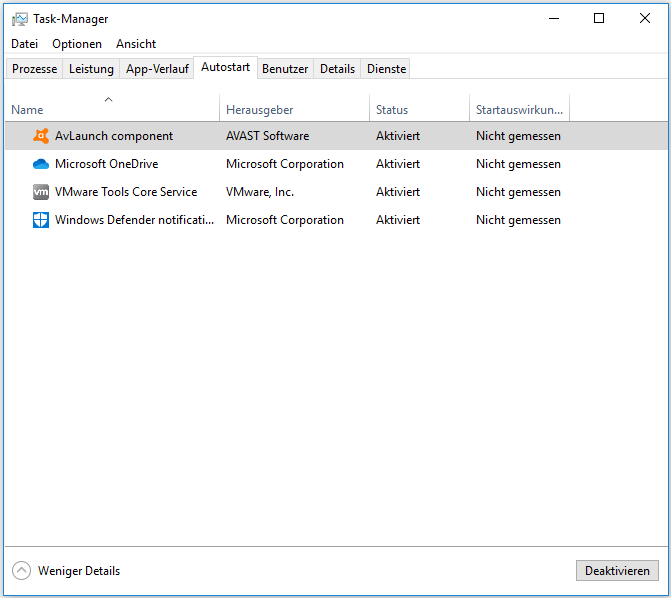Click the Deaktivieren button
The height and width of the screenshot is (598, 671).
coord(617,571)
